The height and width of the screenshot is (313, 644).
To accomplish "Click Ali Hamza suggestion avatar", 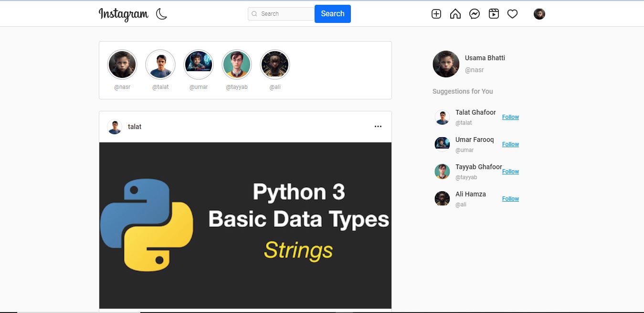I will [x=442, y=198].
